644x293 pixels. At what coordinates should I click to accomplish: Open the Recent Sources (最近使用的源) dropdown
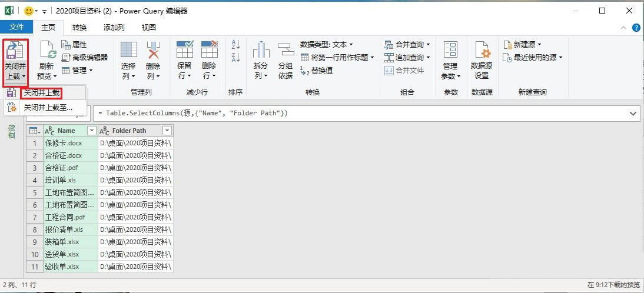[x=533, y=58]
